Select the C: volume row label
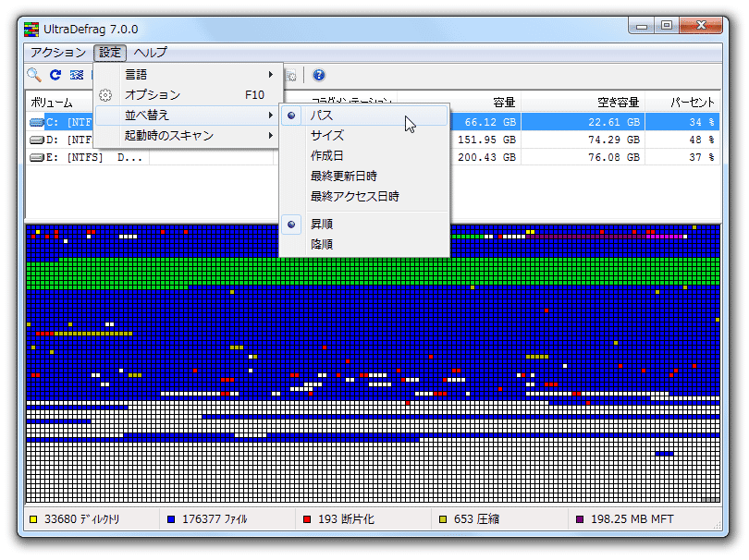The height and width of the screenshot is (560, 749). pyautogui.click(x=68, y=122)
